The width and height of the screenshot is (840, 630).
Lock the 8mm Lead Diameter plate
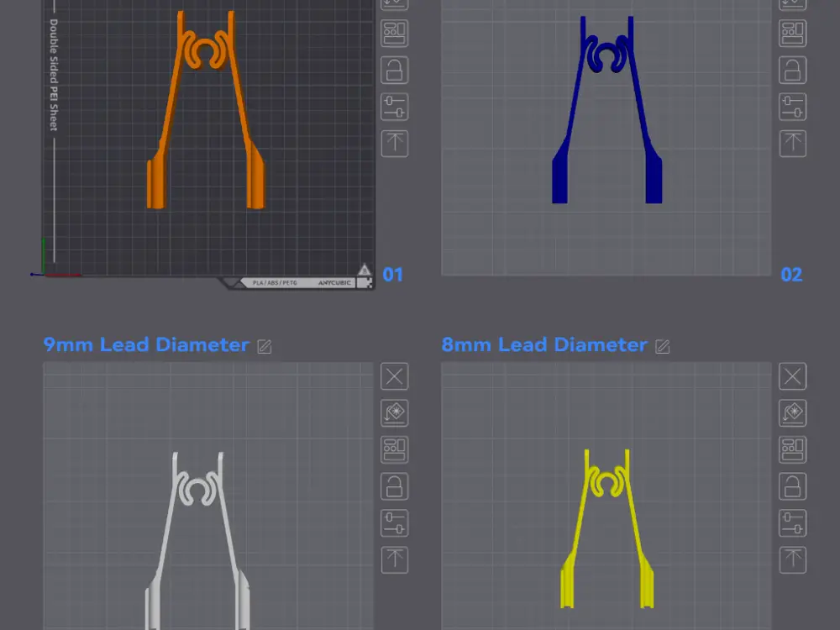point(792,486)
